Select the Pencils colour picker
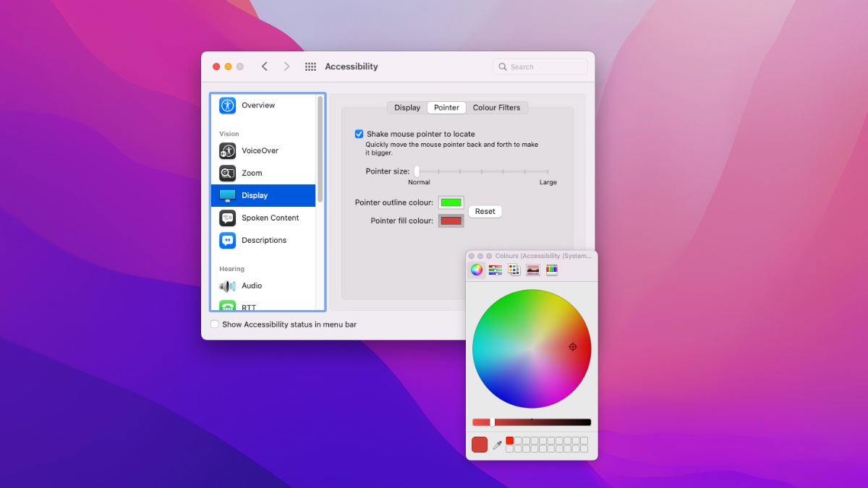 (x=552, y=269)
